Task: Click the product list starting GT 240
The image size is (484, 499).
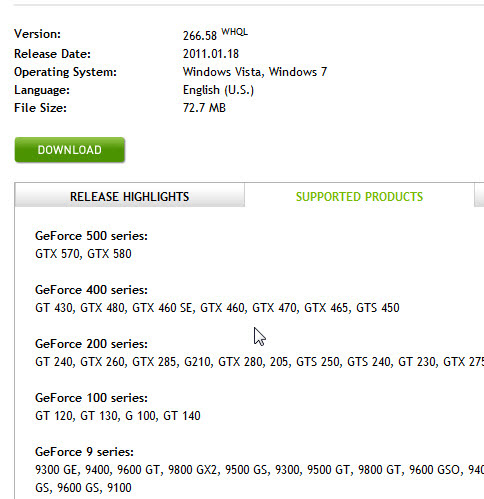Action: click(x=259, y=362)
